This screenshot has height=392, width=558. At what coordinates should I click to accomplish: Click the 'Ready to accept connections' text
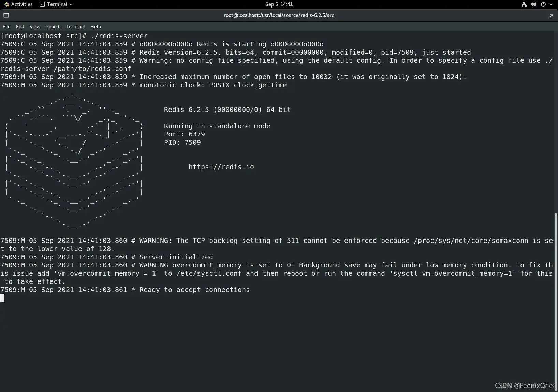(195, 290)
